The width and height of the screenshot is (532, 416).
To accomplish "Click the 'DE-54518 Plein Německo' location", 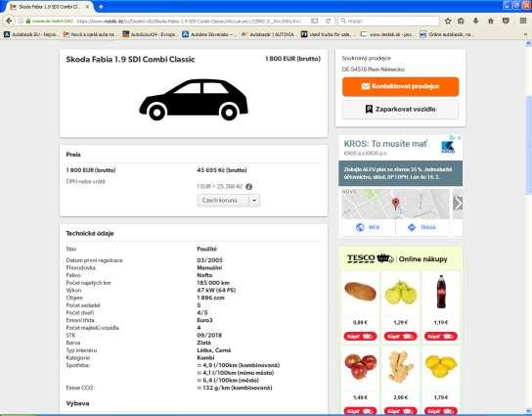I will click(x=374, y=69).
